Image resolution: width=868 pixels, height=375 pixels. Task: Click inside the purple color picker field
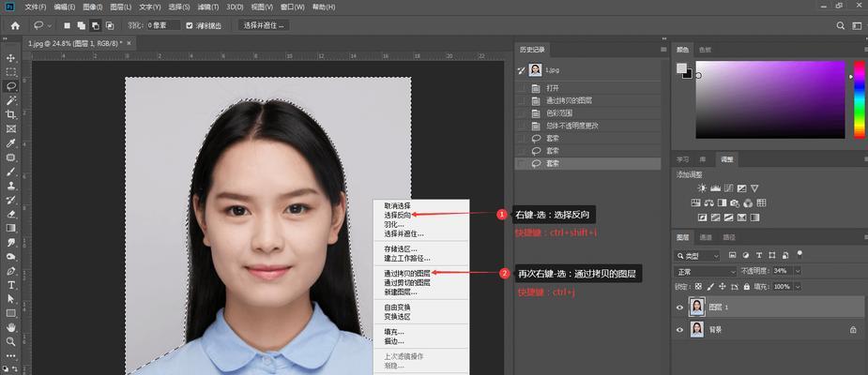[770, 99]
